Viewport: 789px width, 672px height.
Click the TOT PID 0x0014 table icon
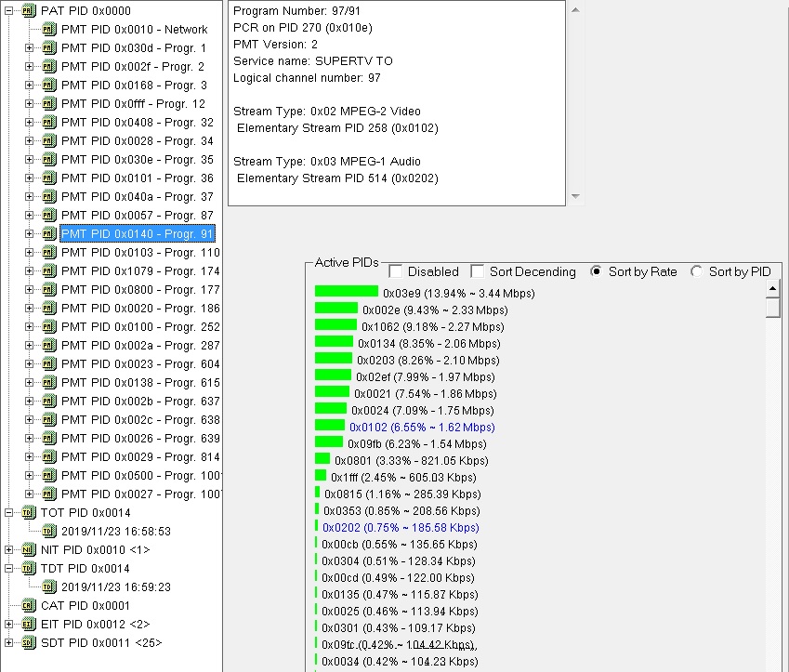(28, 512)
